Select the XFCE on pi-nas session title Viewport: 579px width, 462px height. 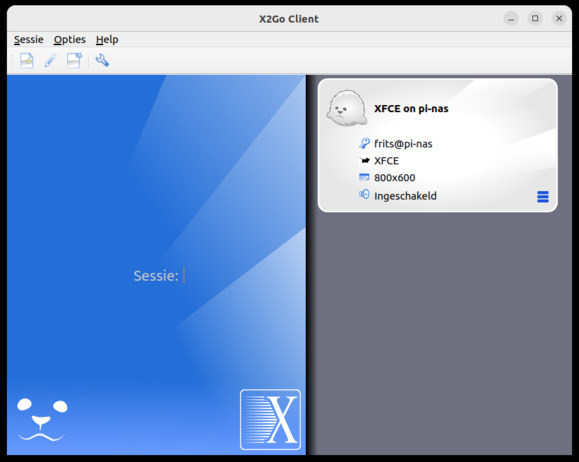click(411, 109)
